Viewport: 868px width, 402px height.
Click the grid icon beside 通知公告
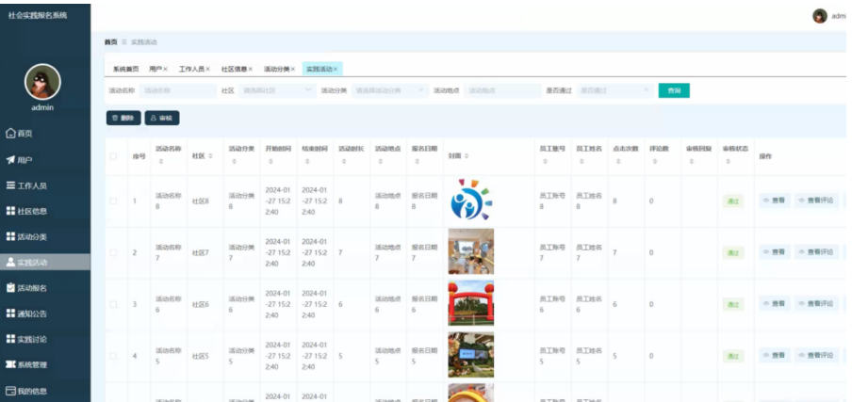10,314
